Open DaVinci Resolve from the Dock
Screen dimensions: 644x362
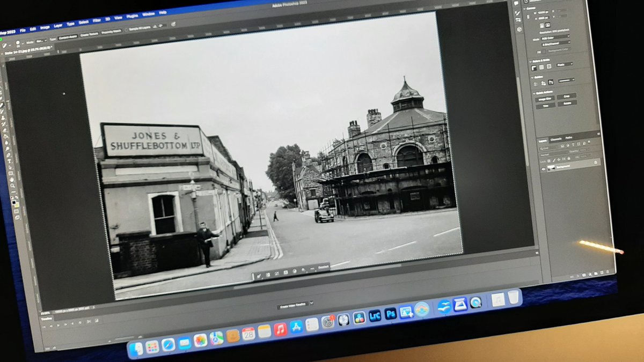358,317
